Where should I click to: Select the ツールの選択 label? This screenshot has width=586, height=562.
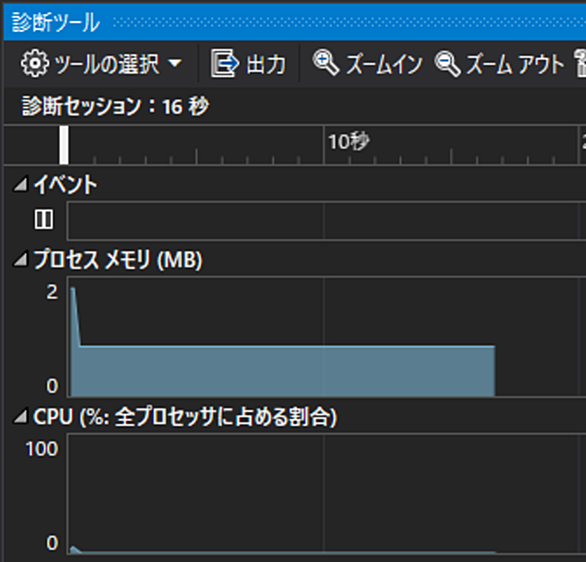tap(107, 64)
